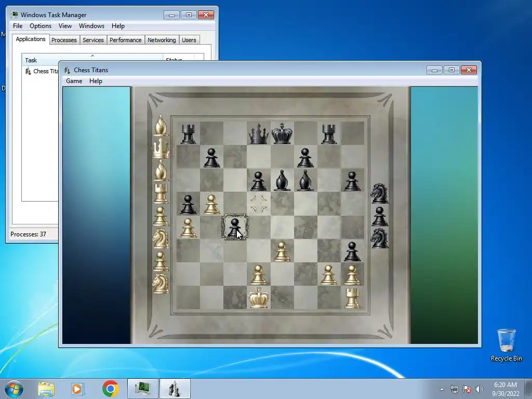Pick the black rook on g8
The width and height of the screenshot is (532, 399).
pos(329,134)
